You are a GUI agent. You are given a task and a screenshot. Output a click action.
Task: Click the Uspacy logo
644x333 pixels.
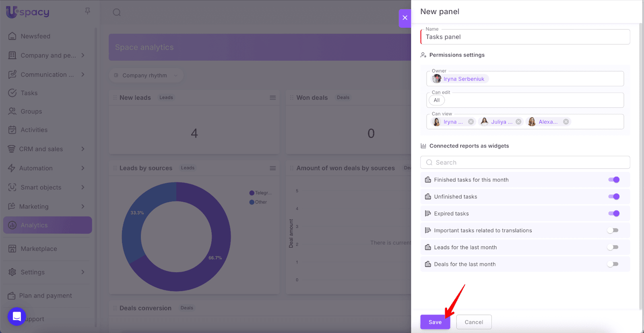click(x=28, y=12)
